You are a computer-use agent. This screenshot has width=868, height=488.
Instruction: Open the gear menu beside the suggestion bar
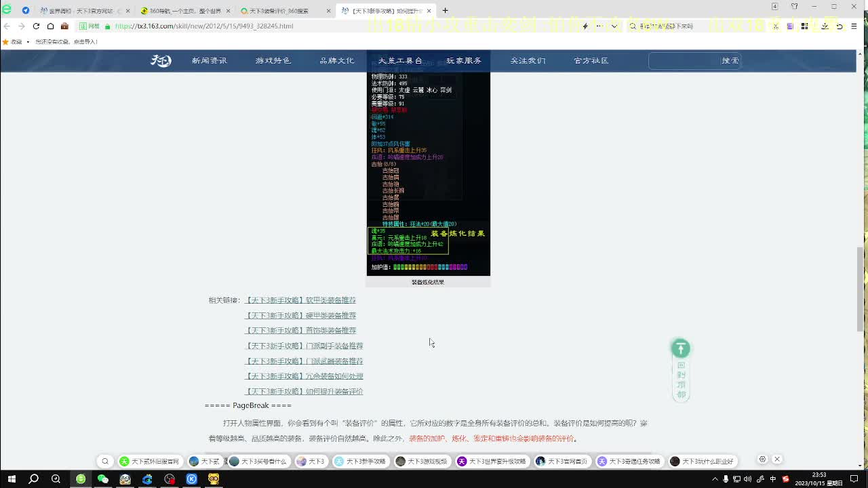762,459
